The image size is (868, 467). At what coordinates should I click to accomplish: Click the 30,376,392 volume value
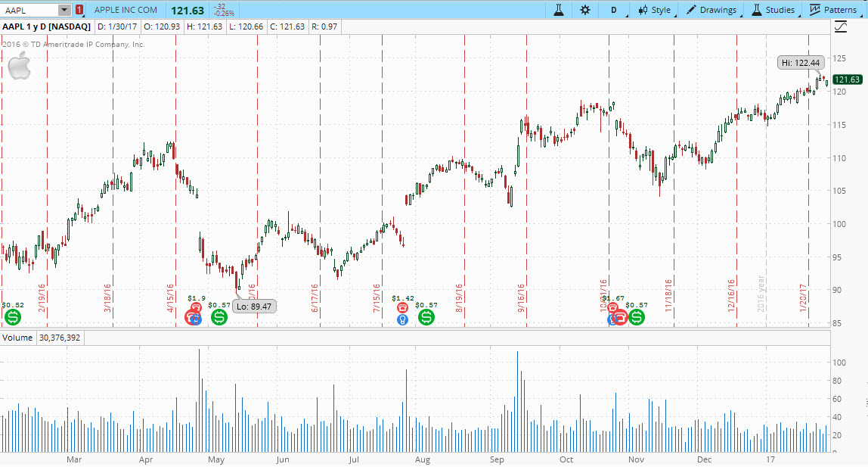(x=60, y=338)
